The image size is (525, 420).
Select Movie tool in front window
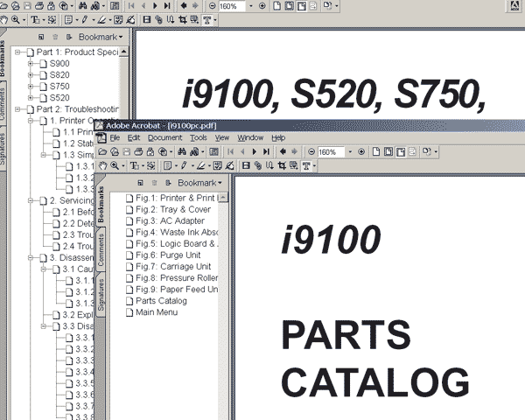pos(246,165)
